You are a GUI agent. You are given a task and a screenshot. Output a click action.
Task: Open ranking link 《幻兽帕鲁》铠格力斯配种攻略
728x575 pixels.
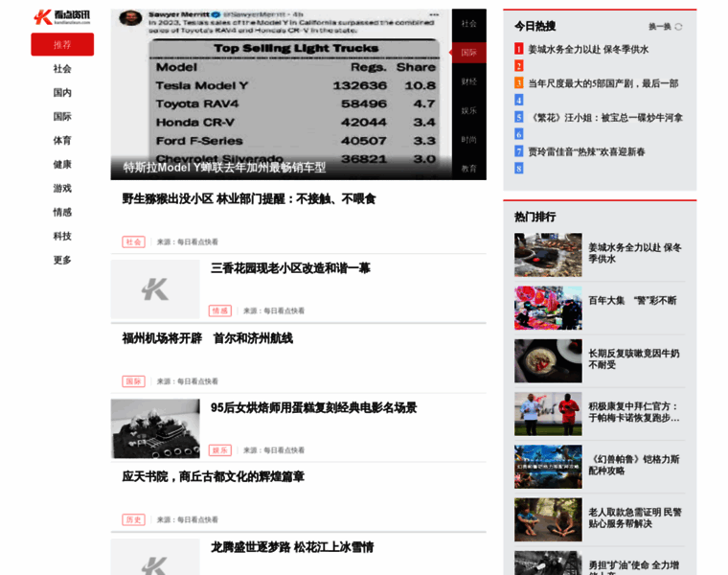pos(634,465)
